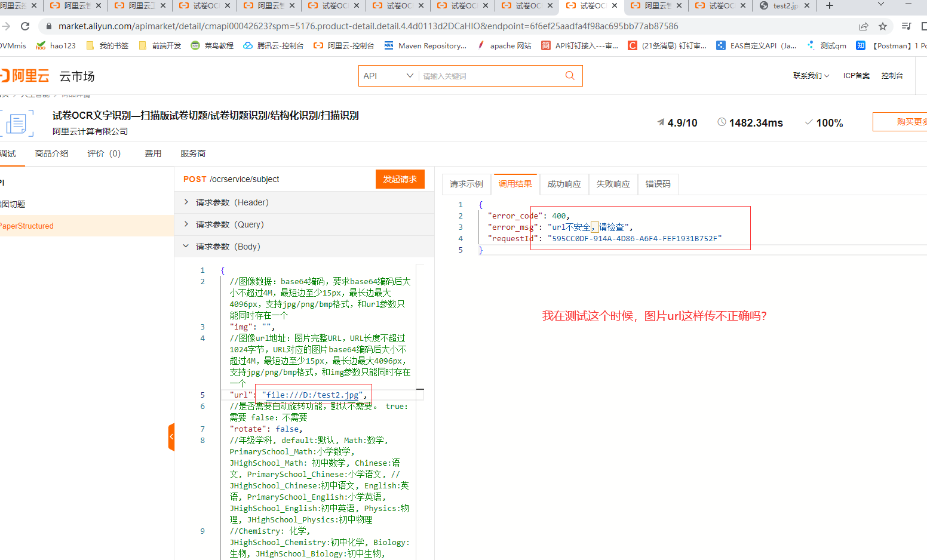Close the test2.jpg browser tab
The image size is (927, 560).
tap(807, 6)
